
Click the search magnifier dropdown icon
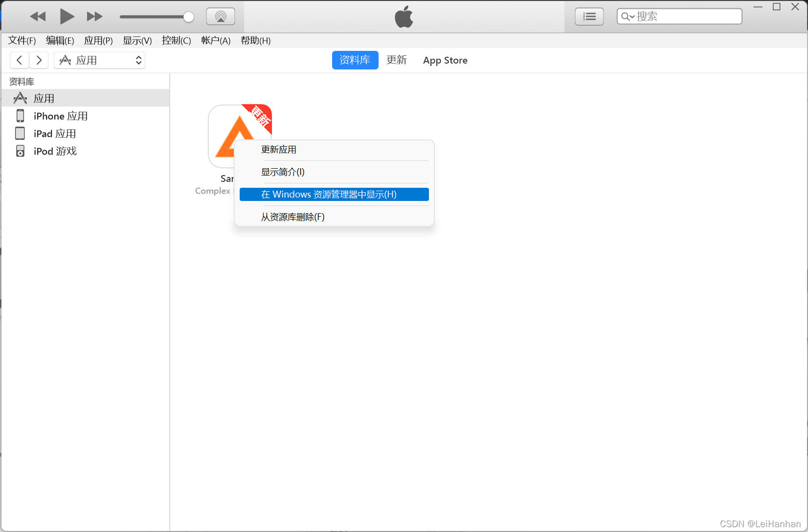[x=628, y=17]
